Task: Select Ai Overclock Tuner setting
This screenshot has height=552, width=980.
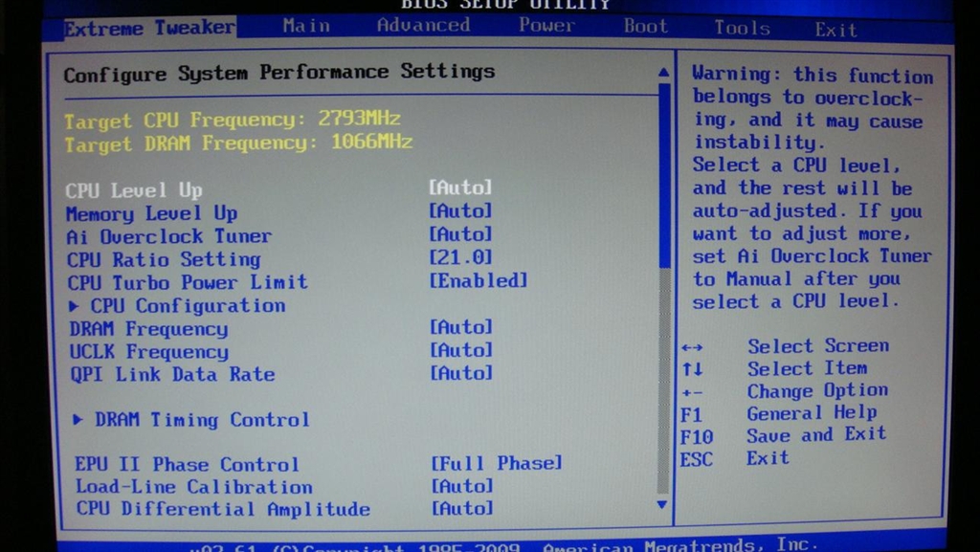Action: (x=168, y=236)
